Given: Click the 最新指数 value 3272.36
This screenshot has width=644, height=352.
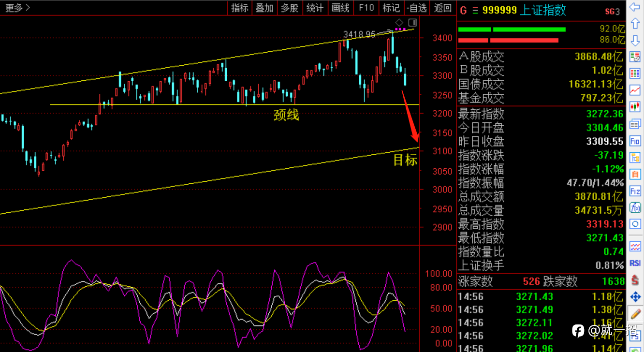Looking at the screenshot, I should [605, 114].
